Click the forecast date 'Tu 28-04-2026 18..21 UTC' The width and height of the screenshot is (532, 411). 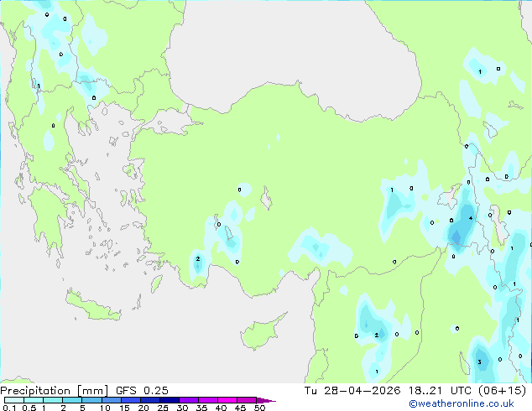389,391
